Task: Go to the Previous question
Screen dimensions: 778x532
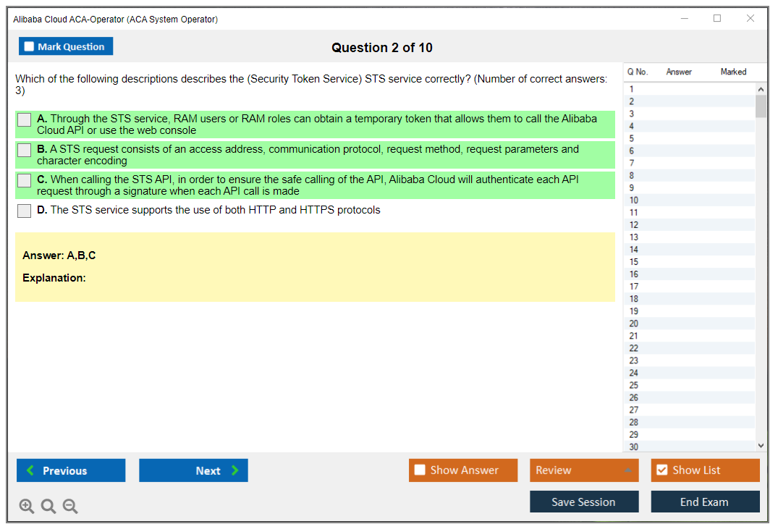Action: 71,470
